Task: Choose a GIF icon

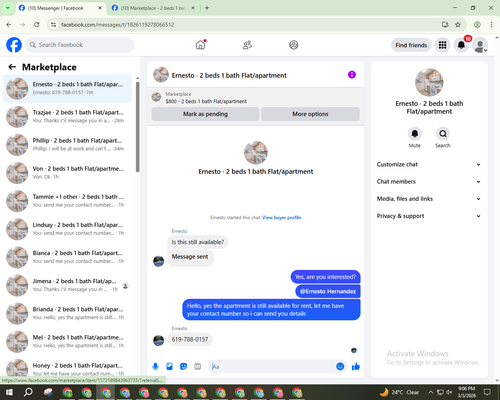Action: point(198,367)
